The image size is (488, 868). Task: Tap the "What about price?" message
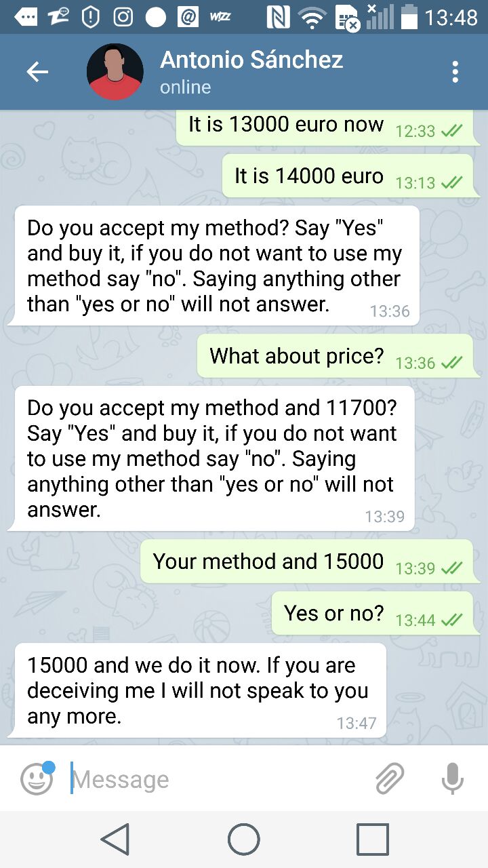tap(335, 356)
